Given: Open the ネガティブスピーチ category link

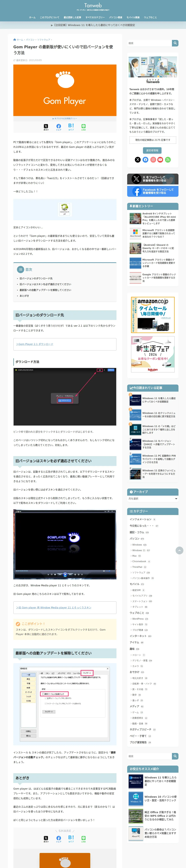Looking at the screenshot, I should coord(140,730).
